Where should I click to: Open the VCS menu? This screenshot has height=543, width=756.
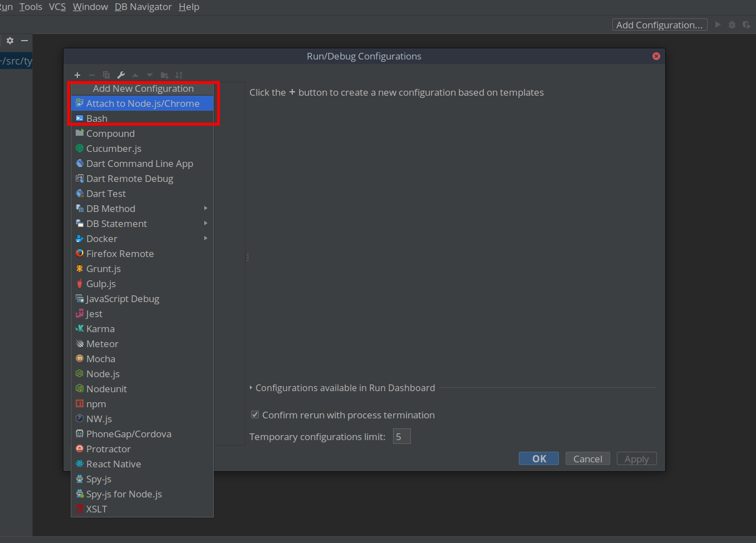pyautogui.click(x=57, y=7)
